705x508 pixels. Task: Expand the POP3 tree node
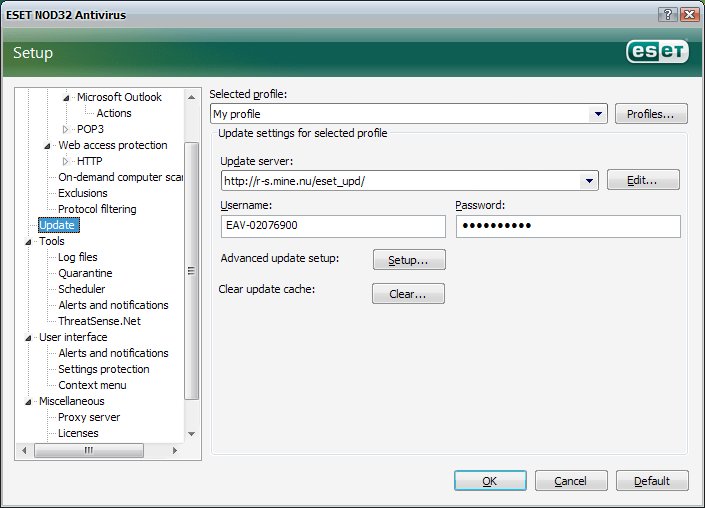pyautogui.click(x=66, y=129)
